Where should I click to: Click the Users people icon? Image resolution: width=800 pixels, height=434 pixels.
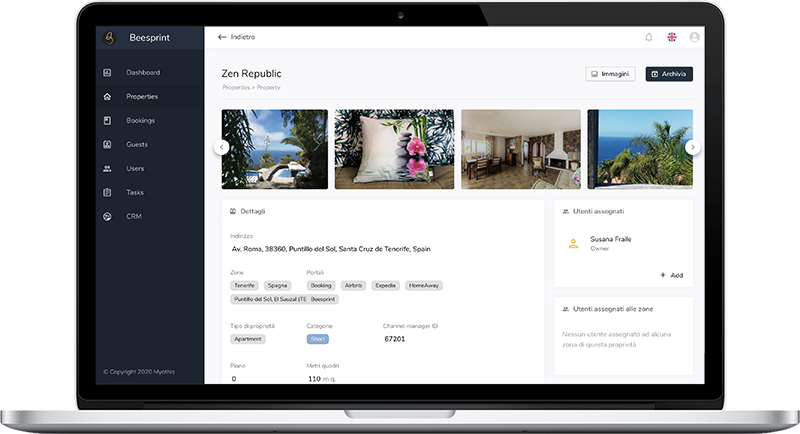[107, 168]
